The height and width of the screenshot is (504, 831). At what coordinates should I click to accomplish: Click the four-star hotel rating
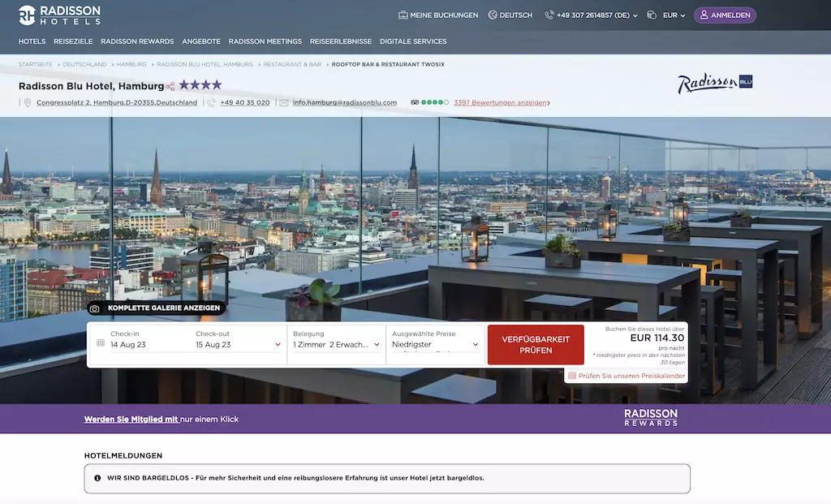200,84
